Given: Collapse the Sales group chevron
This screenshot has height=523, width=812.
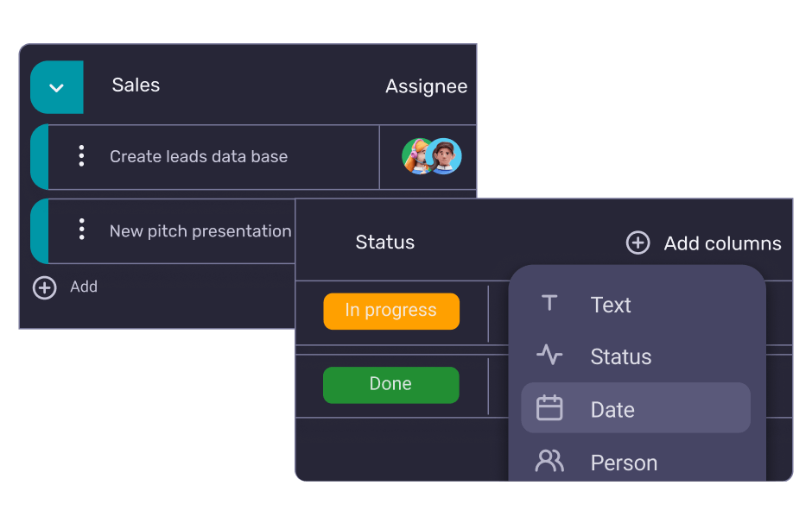Looking at the screenshot, I should tap(57, 87).
